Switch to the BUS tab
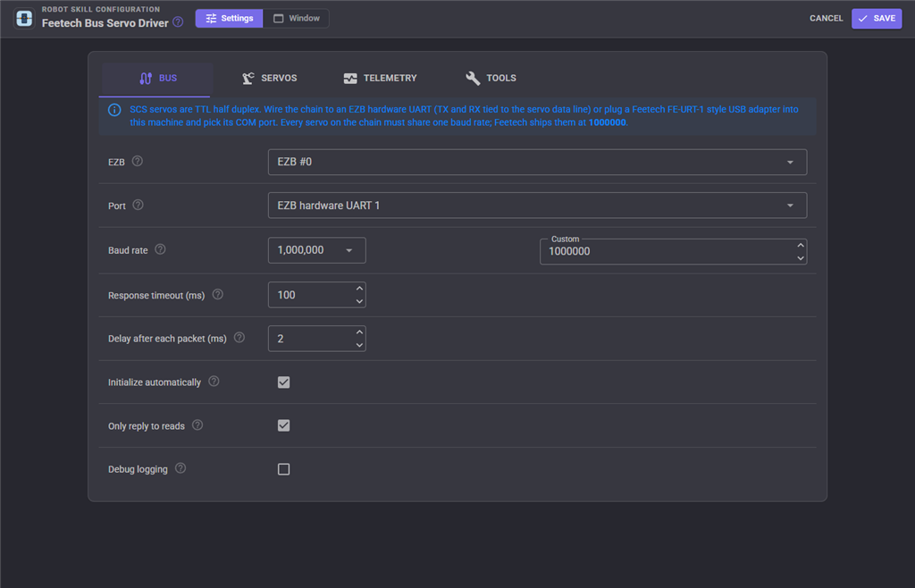Image resolution: width=915 pixels, height=588 pixels. (157, 78)
